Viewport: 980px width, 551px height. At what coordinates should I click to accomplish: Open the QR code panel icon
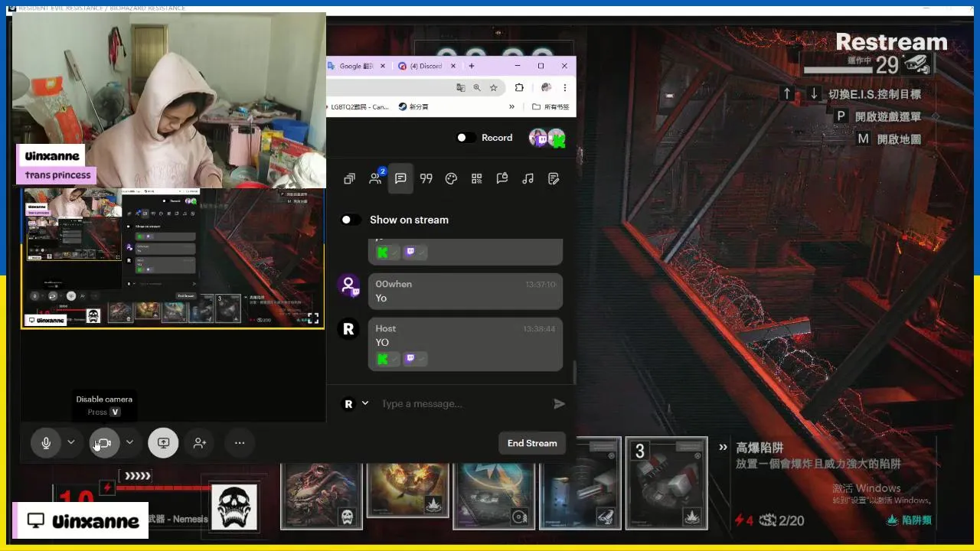coord(476,178)
